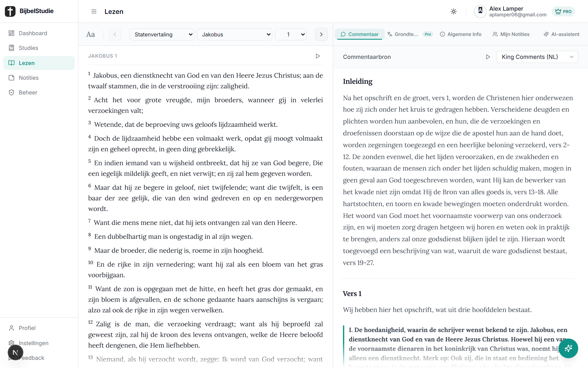
Task: Expand the chapter number dropdown
Action: point(291,34)
